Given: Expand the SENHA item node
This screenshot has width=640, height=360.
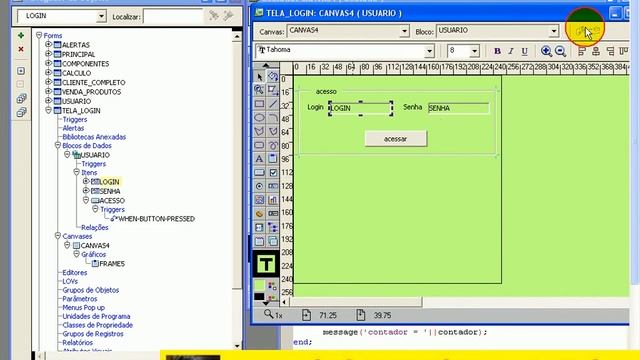Looking at the screenshot, I should point(86,190).
